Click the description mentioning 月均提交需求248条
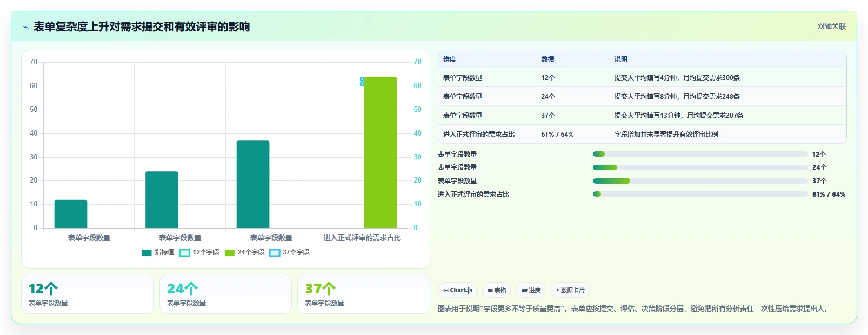 click(x=677, y=97)
